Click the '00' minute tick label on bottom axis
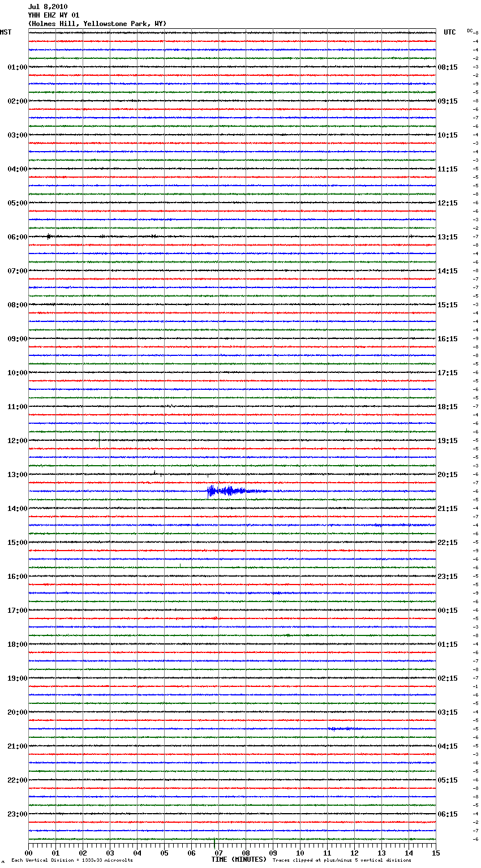The width and height of the screenshot is (481, 868). tap(29, 853)
